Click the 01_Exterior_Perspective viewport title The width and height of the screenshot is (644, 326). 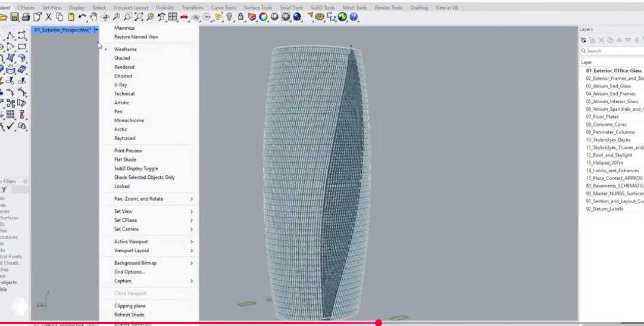pyautogui.click(x=62, y=30)
